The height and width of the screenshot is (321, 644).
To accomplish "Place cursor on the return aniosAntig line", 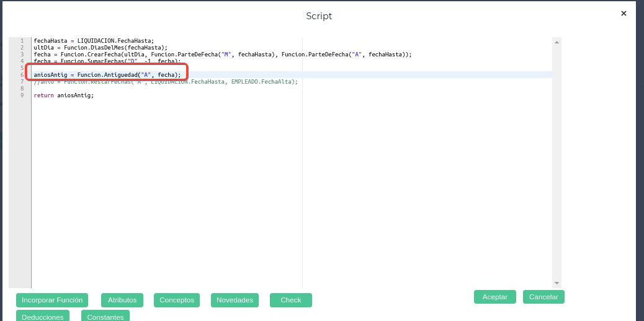I will tap(63, 95).
